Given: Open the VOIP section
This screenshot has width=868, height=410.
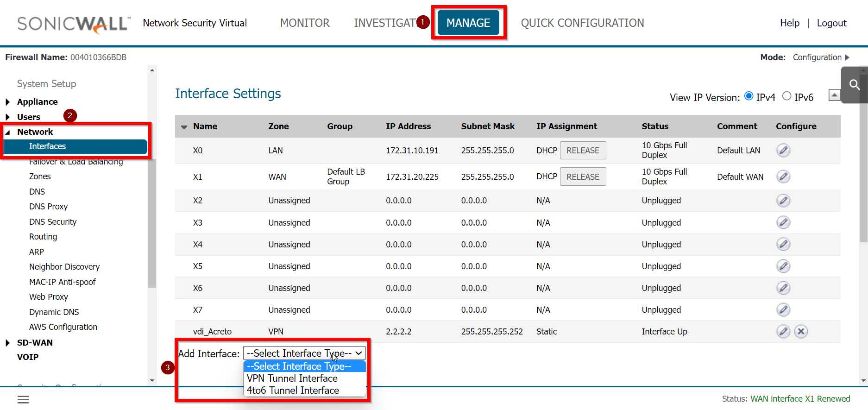Looking at the screenshot, I should [x=28, y=357].
